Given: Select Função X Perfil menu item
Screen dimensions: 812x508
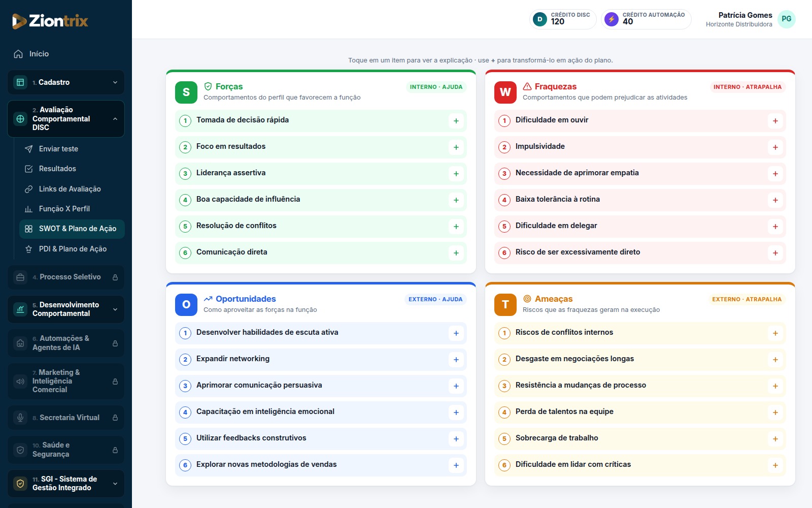Looking at the screenshot, I should [x=72, y=209].
